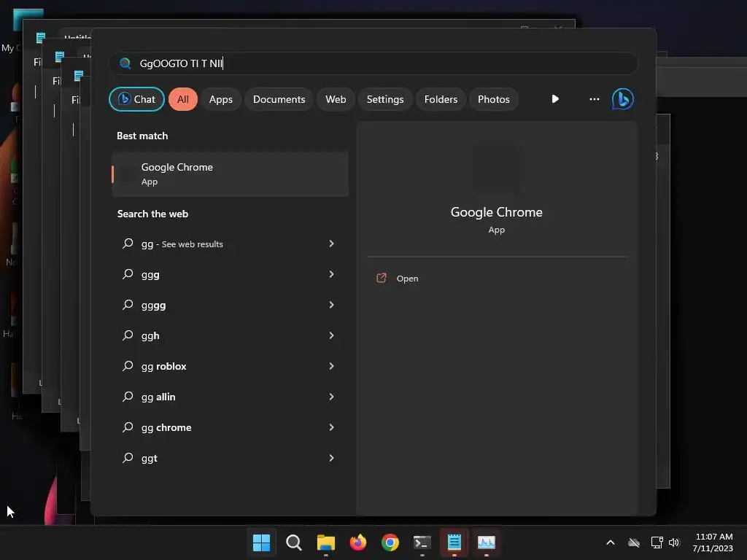Open the Windows Start button
Screen dimensions: 747x560
tap(261, 542)
